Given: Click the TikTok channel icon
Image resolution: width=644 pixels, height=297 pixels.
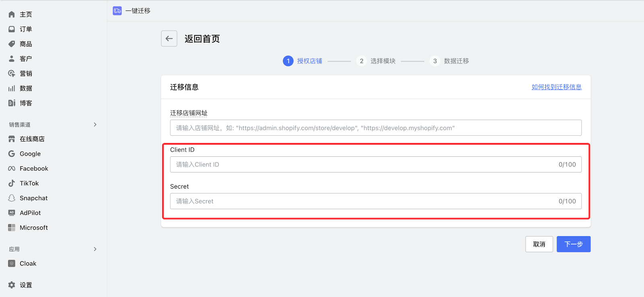Looking at the screenshot, I should coord(12,183).
